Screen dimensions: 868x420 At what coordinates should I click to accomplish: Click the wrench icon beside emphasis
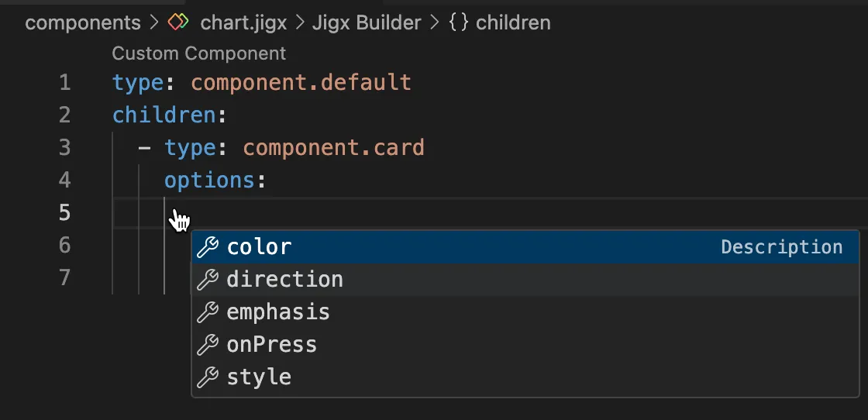pos(208,312)
